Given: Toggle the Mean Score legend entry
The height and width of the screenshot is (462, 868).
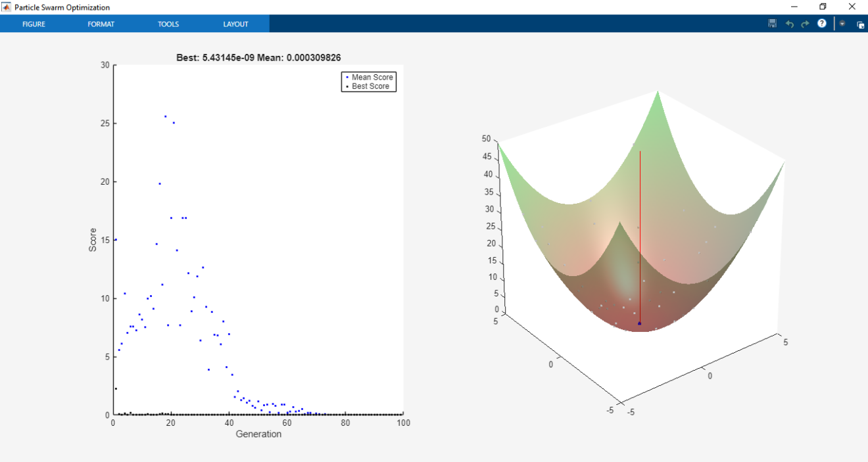Looking at the screenshot, I should tap(372, 77).
